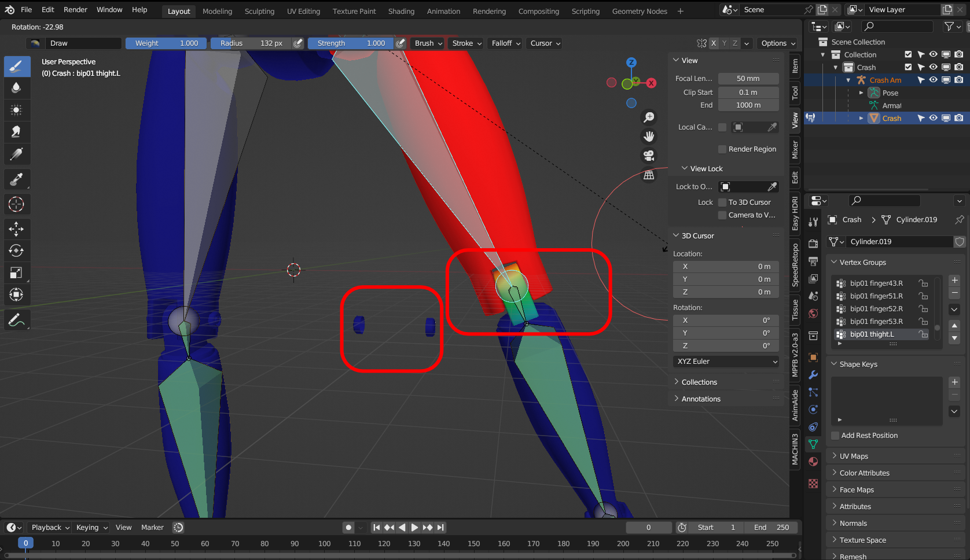Screen dimensions: 970x560
Task: Open the World properties tab
Action: coord(813,314)
